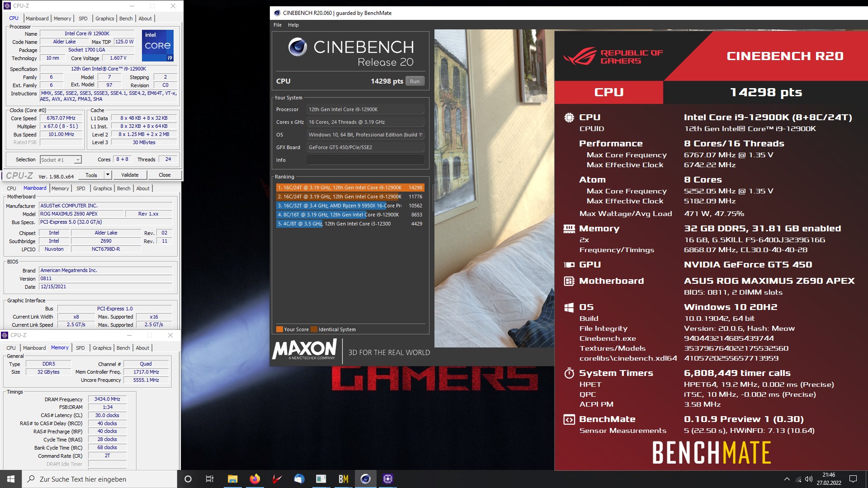The width and height of the screenshot is (868, 488).
Task: Click the purple CPU-Z taskbar icon
Action: pyautogui.click(x=388, y=479)
